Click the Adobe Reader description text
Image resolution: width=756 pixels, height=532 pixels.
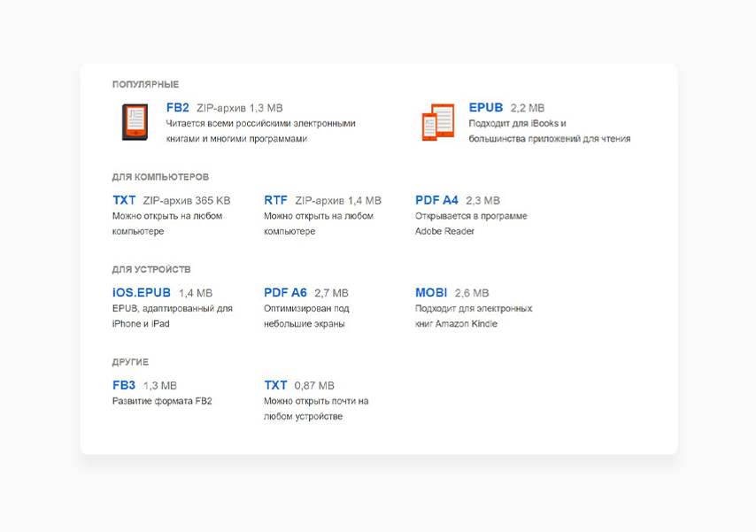click(x=444, y=231)
